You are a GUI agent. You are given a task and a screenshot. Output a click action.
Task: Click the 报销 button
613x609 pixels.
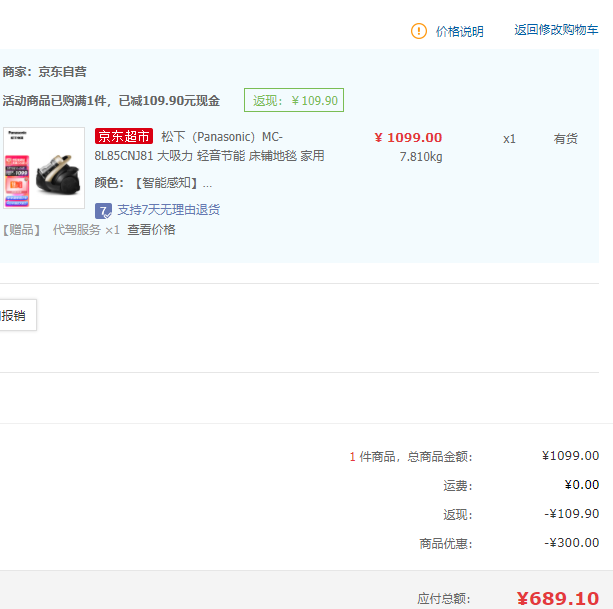click(18, 315)
